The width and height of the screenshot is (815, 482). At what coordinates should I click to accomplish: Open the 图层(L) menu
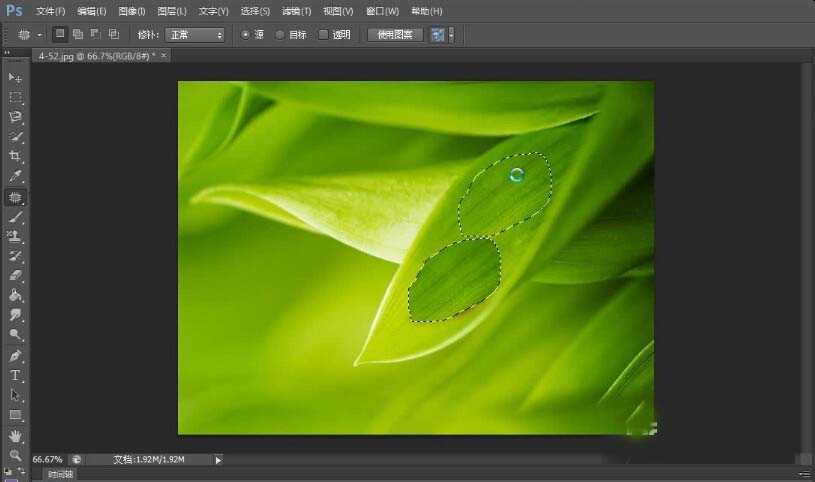(x=172, y=11)
